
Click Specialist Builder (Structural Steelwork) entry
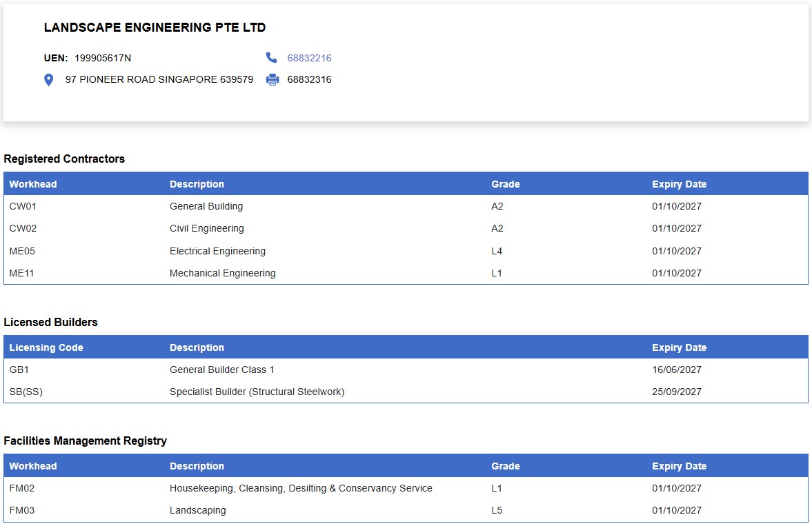pyautogui.click(x=257, y=392)
